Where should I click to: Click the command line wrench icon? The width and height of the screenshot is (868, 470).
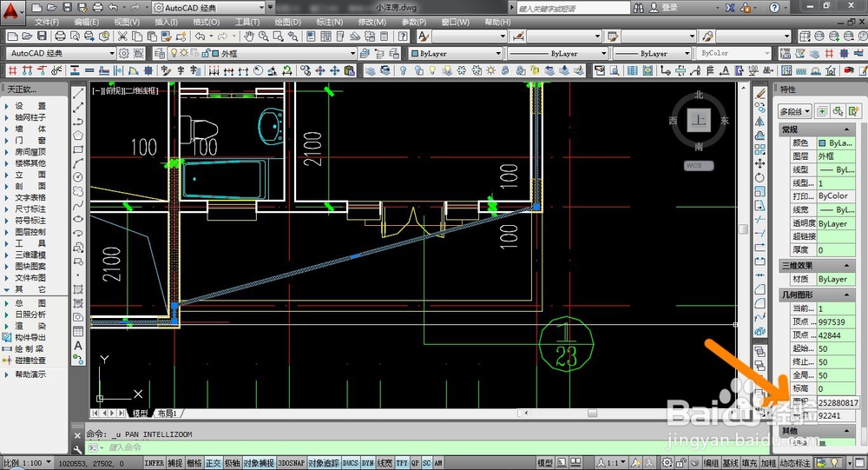pos(77,447)
